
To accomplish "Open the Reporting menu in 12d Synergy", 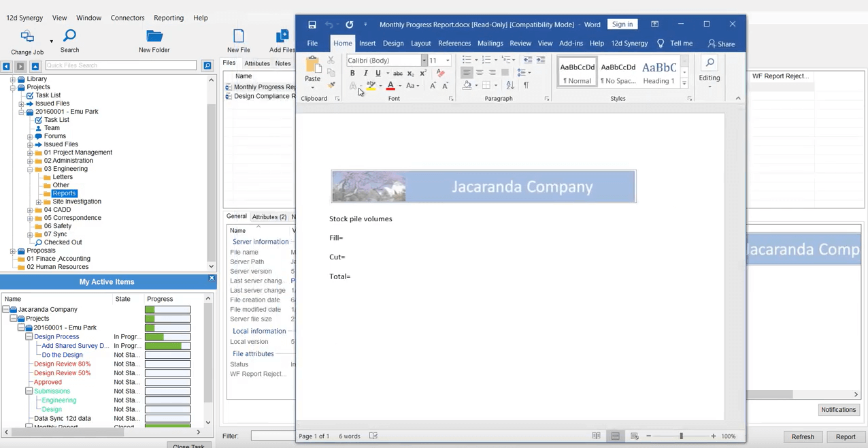I will click(x=169, y=18).
